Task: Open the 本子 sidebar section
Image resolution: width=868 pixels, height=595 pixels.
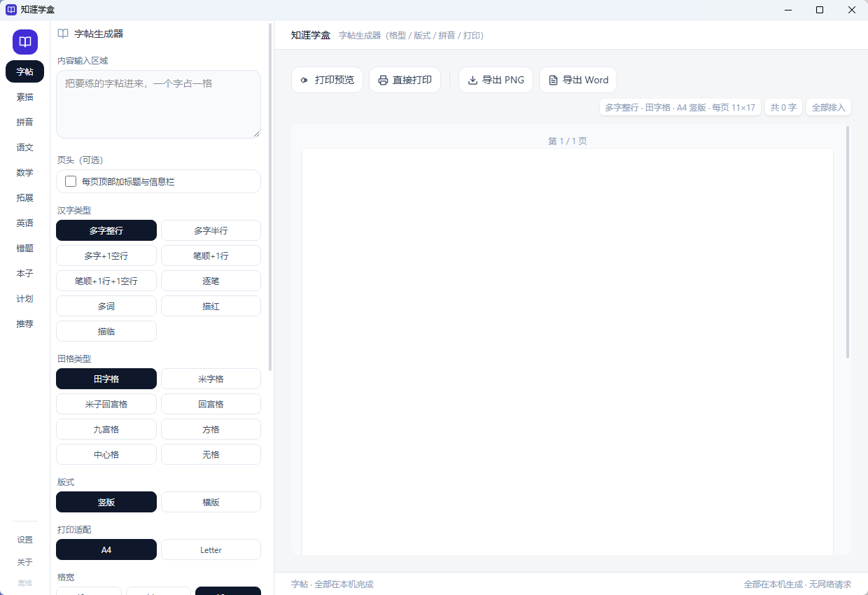Action: 24,273
